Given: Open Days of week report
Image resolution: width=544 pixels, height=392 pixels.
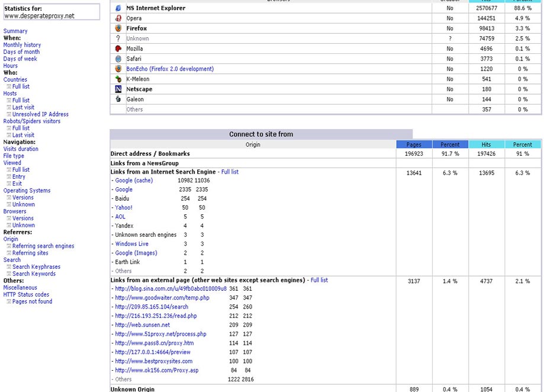Looking at the screenshot, I should tap(20, 59).
